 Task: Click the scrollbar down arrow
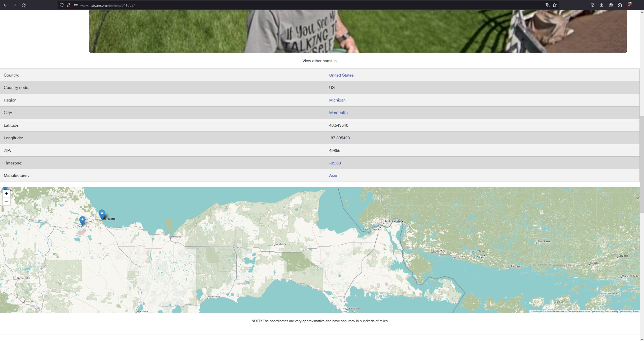(642, 339)
